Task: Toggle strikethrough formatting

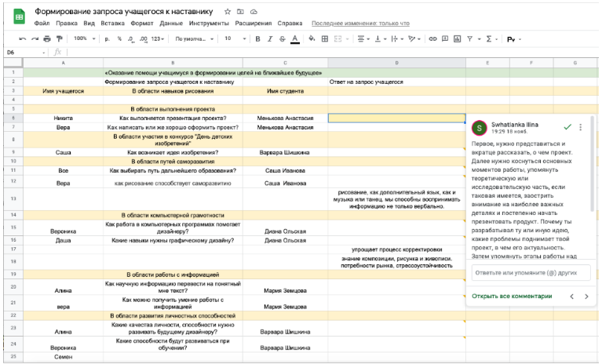Action: (x=282, y=38)
